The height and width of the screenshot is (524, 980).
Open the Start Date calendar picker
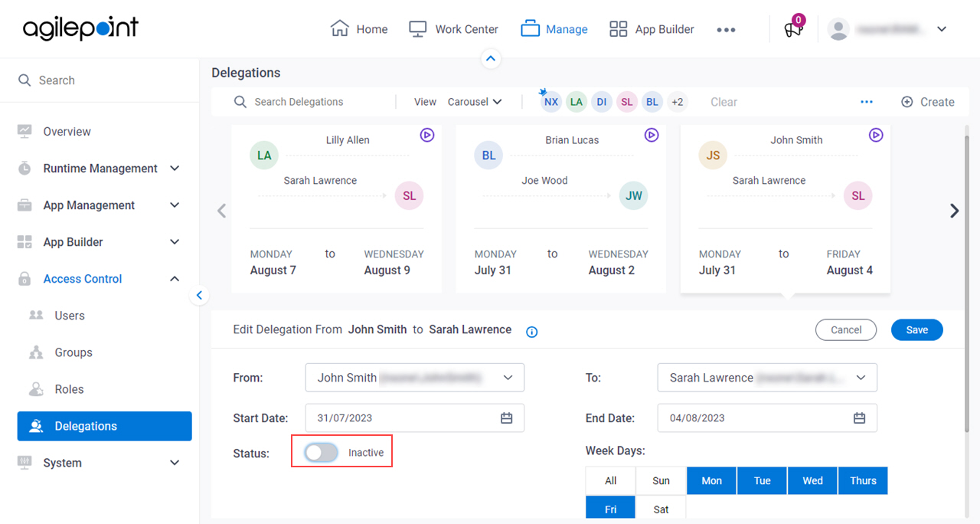pyautogui.click(x=506, y=418)
